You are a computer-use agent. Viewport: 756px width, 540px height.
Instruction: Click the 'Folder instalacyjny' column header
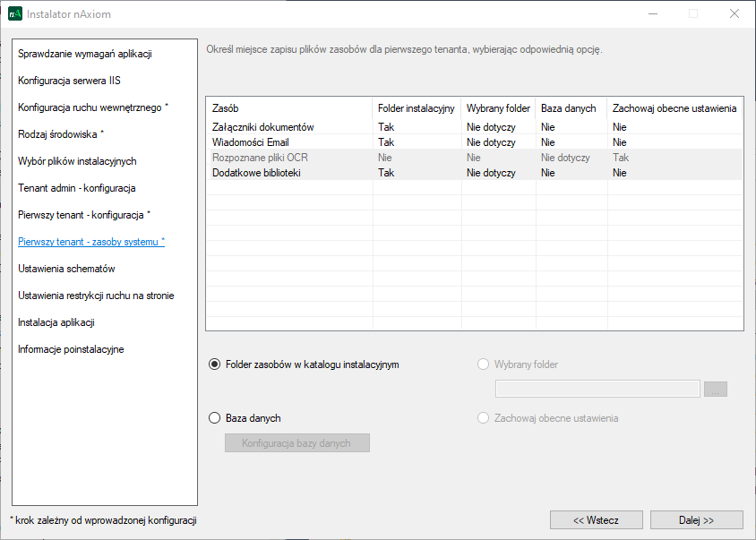click(417, 108)
